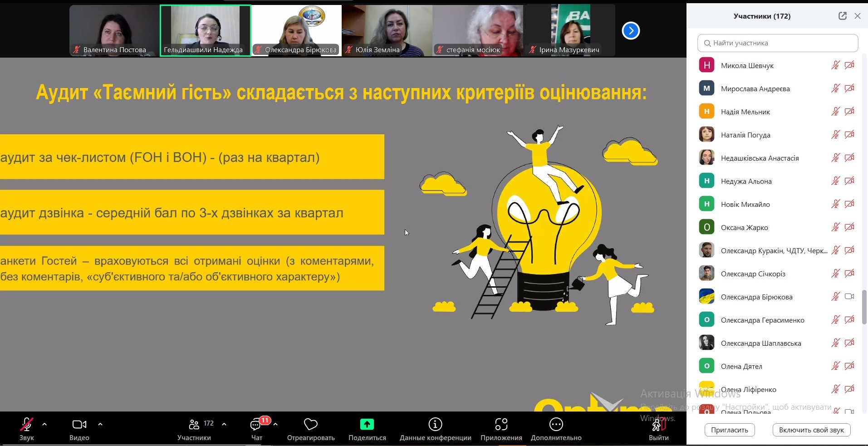
Task: Expand the arrow next to Участники
Action: point(224,424)
